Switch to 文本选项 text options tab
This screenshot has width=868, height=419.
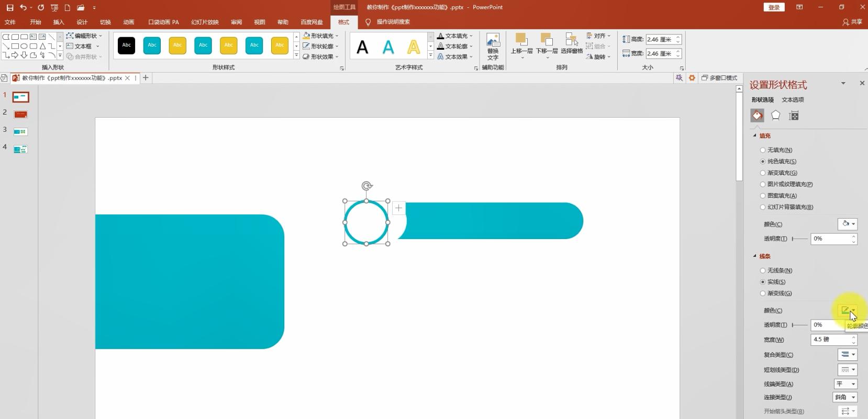(793, 100)
